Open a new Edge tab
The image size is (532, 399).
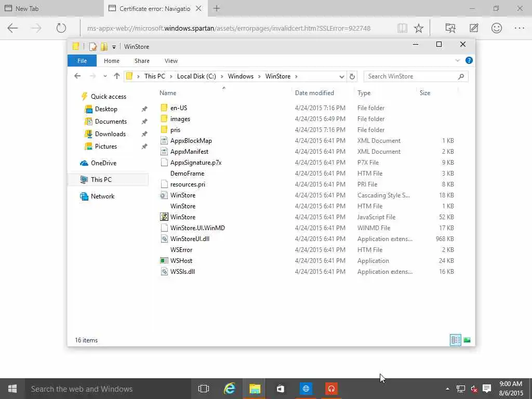click(x=217, y=8)
